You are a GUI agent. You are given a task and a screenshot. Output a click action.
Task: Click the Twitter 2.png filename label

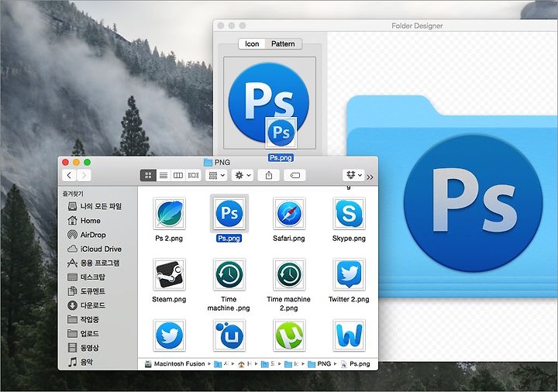click(x=349, y=299)
